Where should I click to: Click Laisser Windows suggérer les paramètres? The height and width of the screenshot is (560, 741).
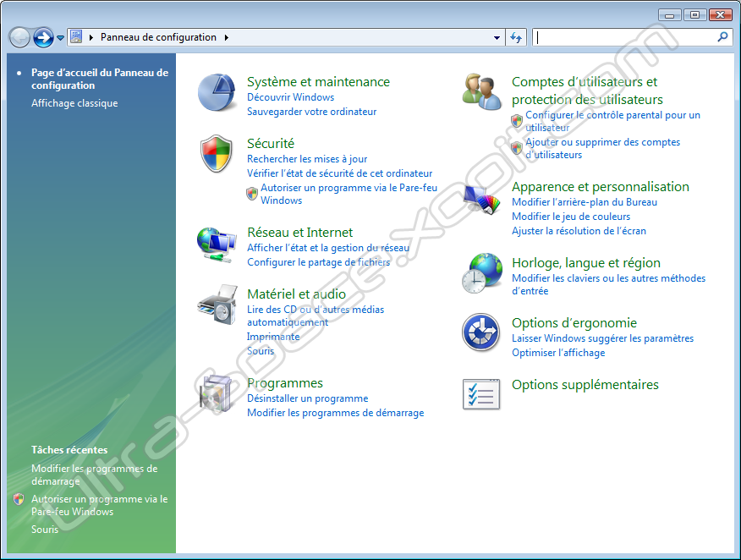click(x=603, y=338)
